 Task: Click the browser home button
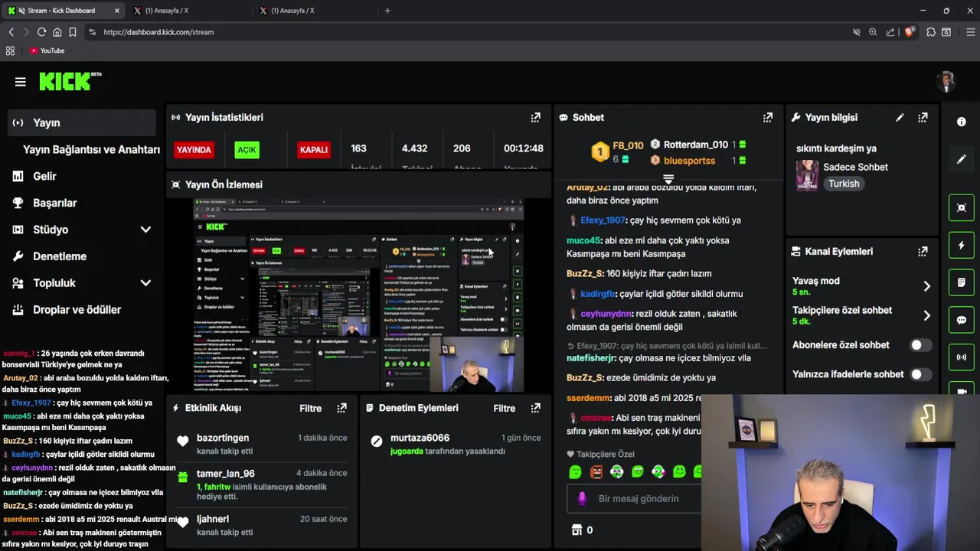[x=57, y=32]
